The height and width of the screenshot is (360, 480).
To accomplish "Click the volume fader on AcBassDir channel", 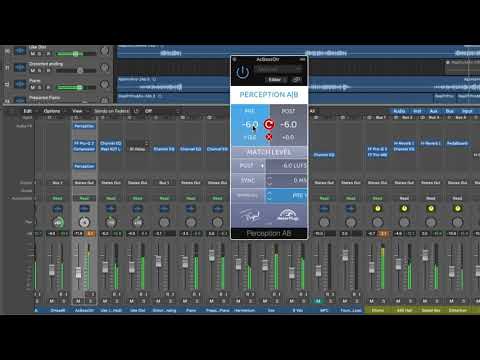I will click(x=78, y=272).
